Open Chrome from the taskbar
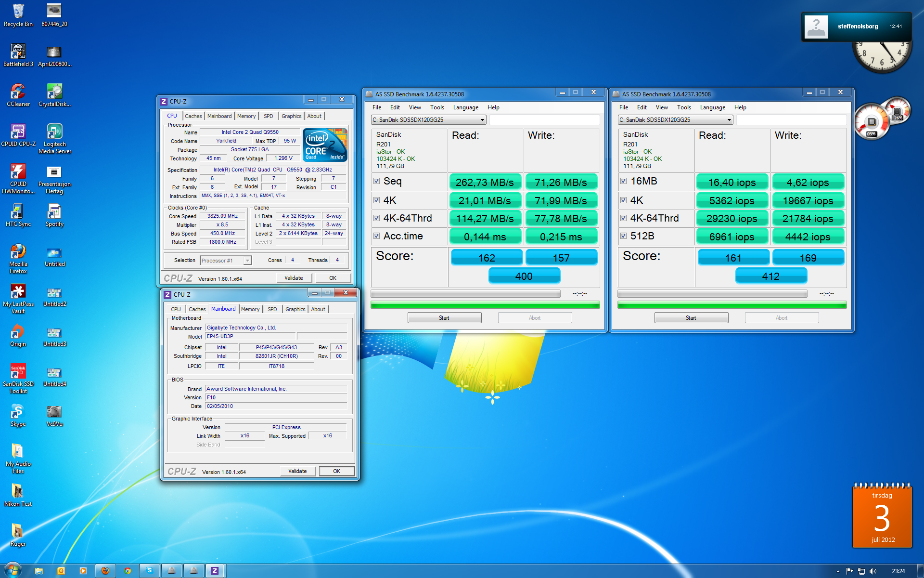Viewport: 924px width, 578px height. (x=128, y=571)
